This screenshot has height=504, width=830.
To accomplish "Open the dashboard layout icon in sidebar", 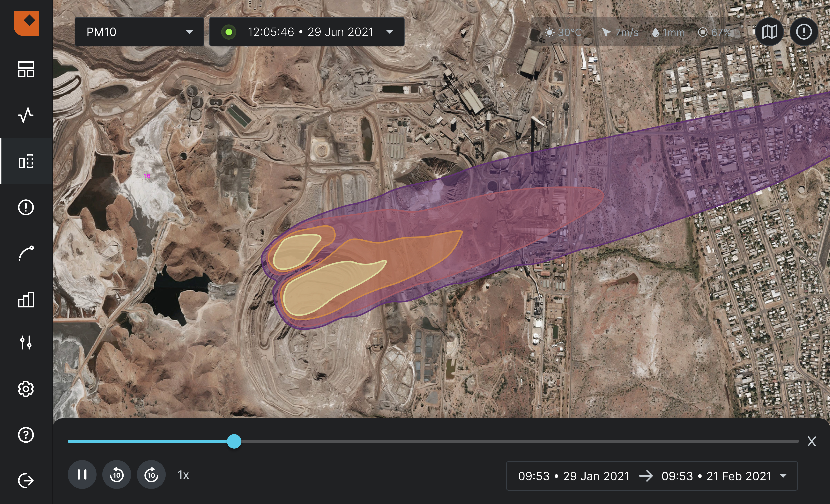I will pos(26,69).
